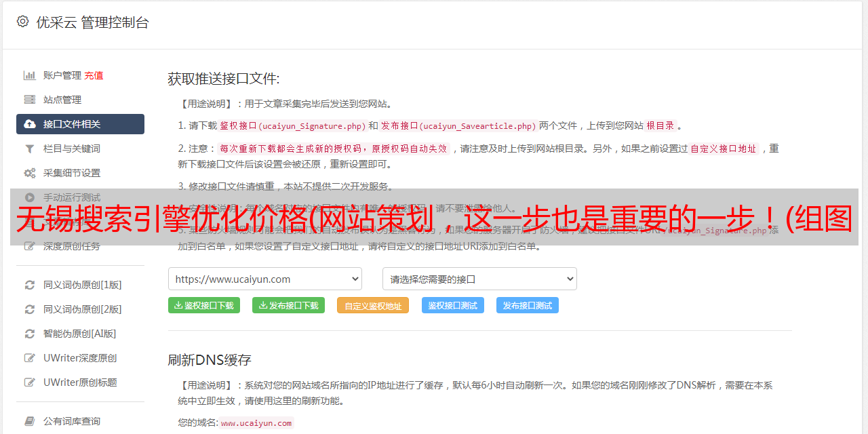Select the edit icon beside UWriter原创标题
Image resolution: width=868 pixels, height=434 pixels.
[30, 382]
